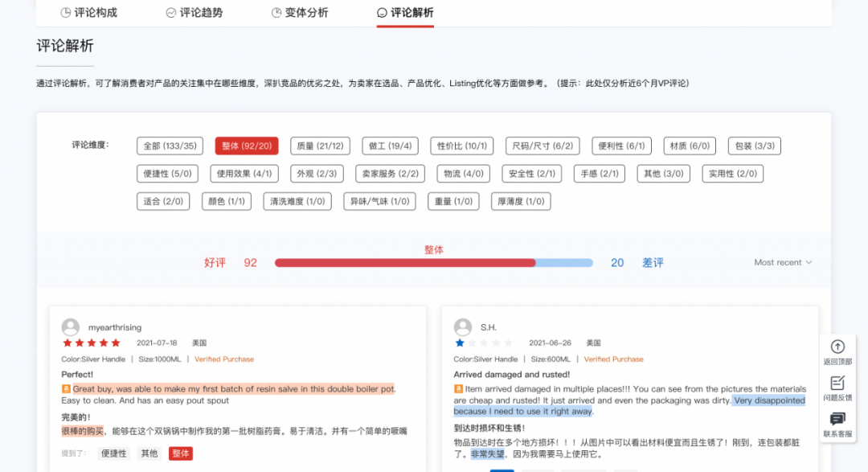
Task: Open the 问题反馈 feedback icon
Action: tap(837, 385)
